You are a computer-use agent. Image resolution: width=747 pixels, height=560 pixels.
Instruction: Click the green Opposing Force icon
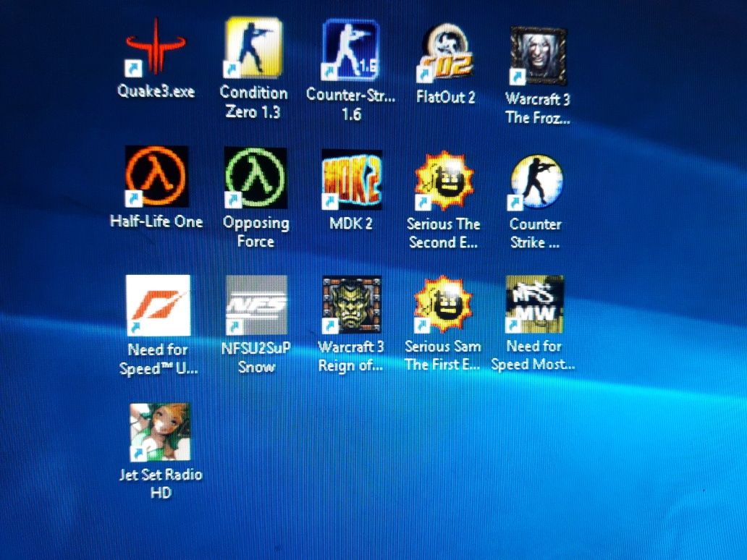tap(256, 177)
